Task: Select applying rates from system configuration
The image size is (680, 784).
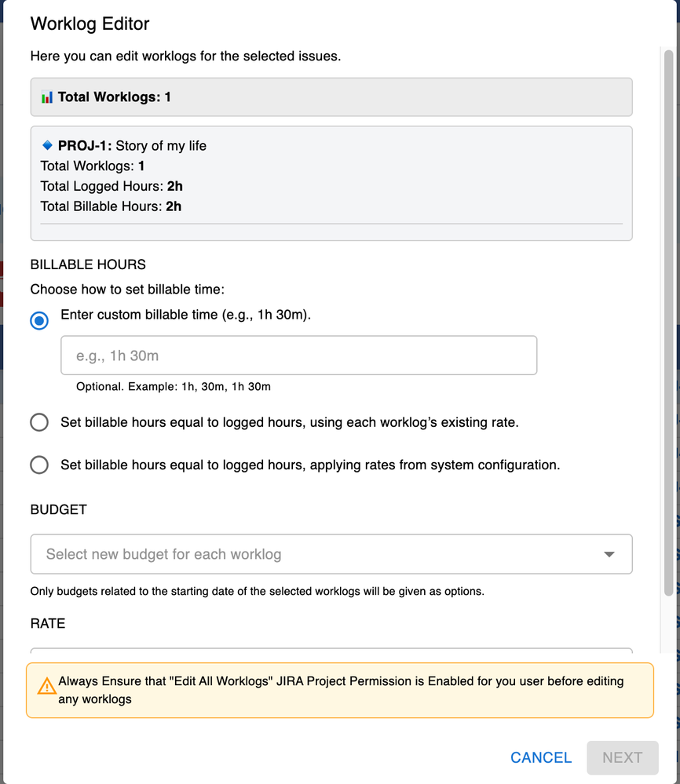Action: [39, 465]
